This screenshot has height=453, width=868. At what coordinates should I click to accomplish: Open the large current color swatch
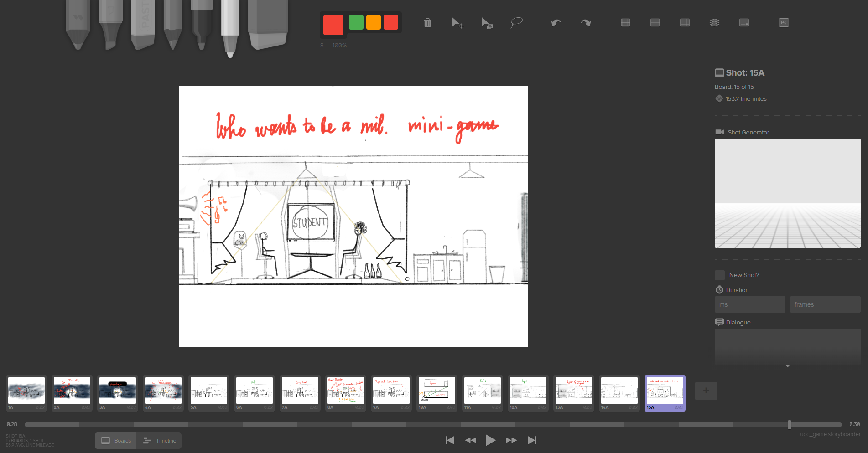point(333,24)
